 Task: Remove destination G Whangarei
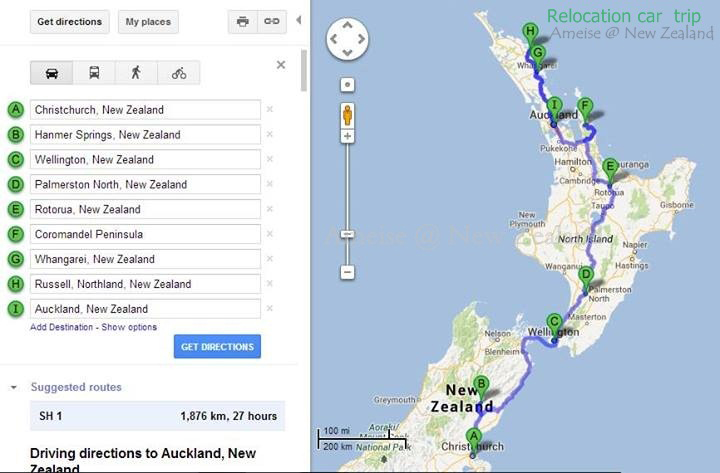pos(270,259)
